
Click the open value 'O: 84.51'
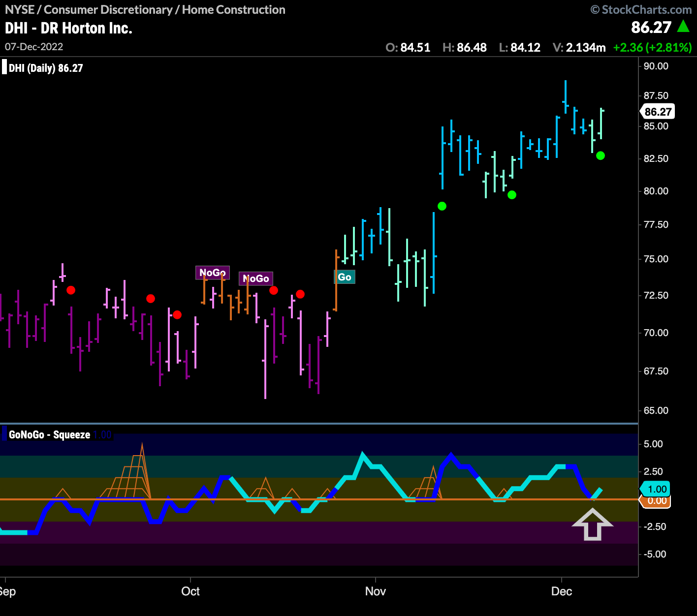[x=408, y=48]
